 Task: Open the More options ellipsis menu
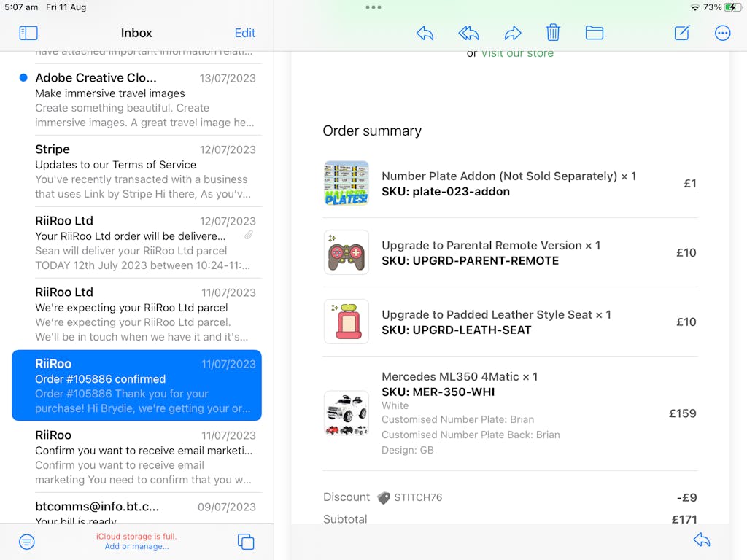722,33
